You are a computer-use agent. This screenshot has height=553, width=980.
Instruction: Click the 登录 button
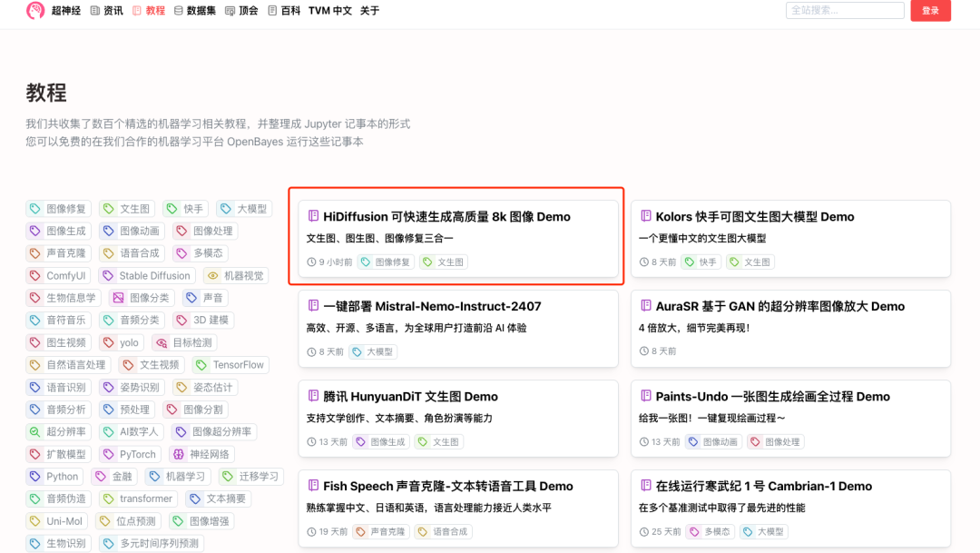click(931, 10)
